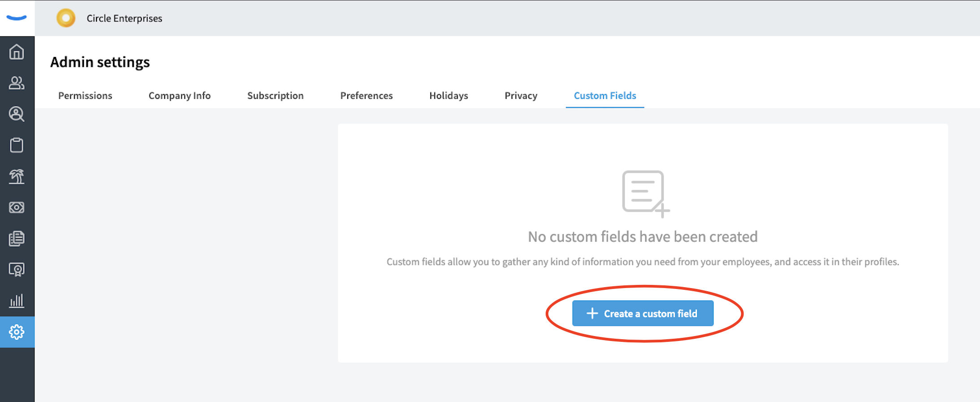This screenshot has height=402, width=980.
Task: Switch to the Permissions tab
Action: click(x=85, y=96)
